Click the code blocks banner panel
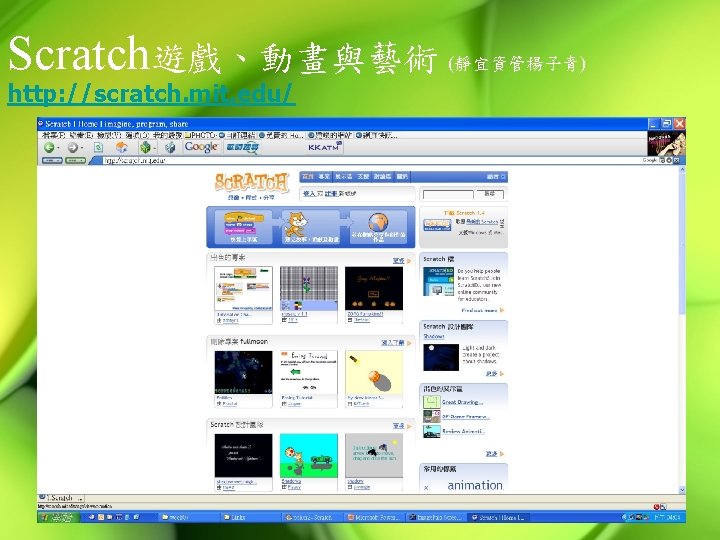Screen dimensions: 720x540 point(243,227)
